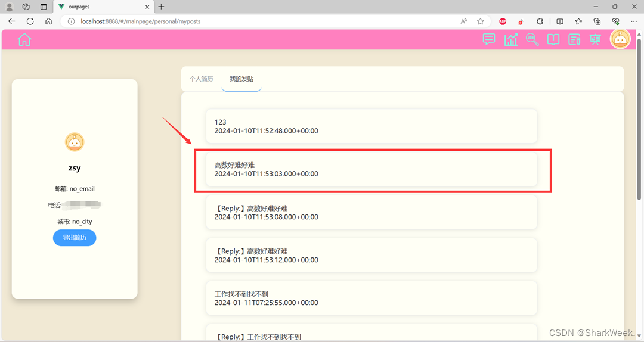Image resolution: width=644 pixels, height=342 pixels.
Task: Open the reply post from 11:53:08
Action: point(371,212)
